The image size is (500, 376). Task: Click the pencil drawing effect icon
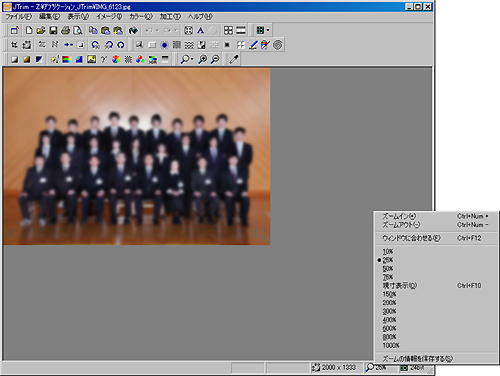[x=253, y=45]
